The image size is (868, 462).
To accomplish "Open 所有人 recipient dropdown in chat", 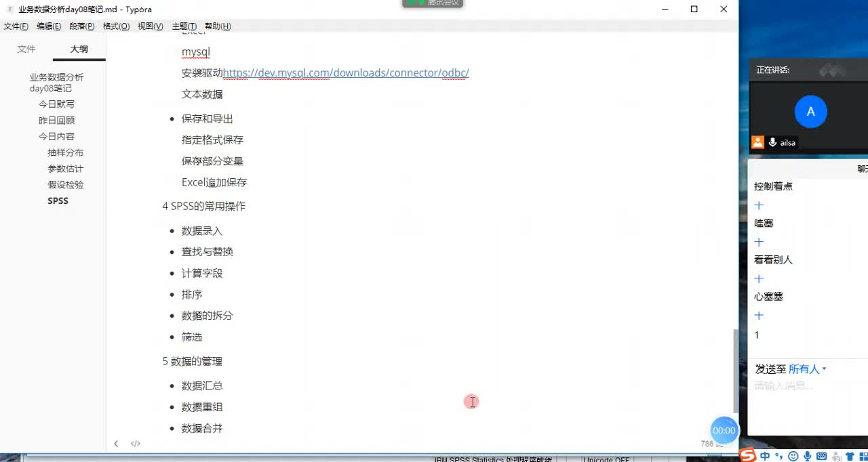I will pos(808,369).
